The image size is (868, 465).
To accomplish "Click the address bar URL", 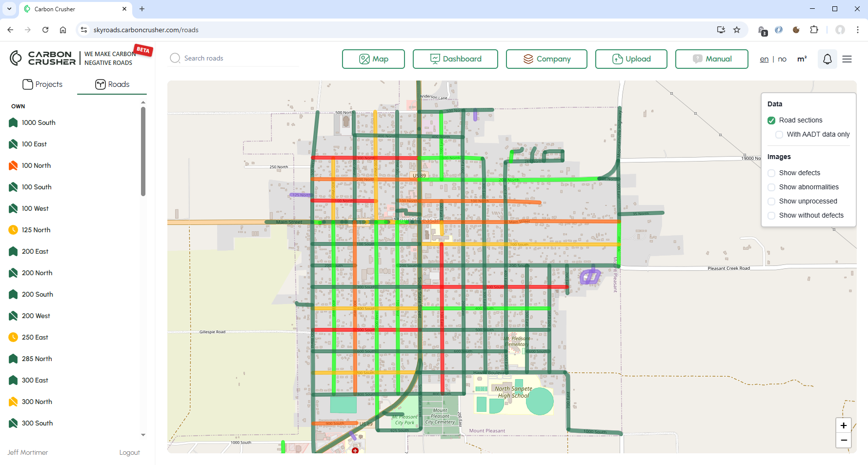I will (x=146, y=30).
